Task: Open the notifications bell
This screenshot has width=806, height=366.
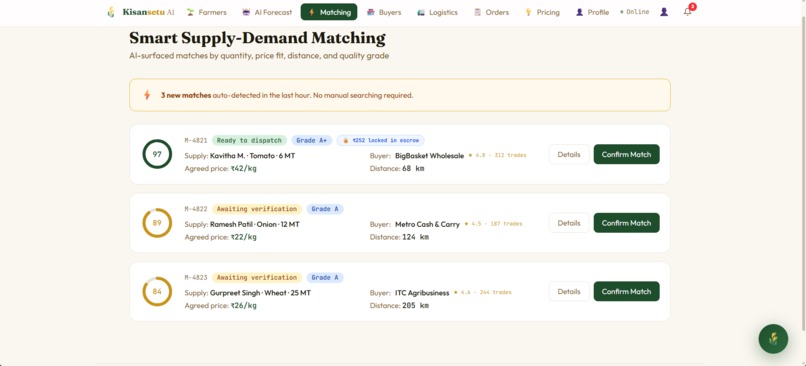Action: coord(688,12)
